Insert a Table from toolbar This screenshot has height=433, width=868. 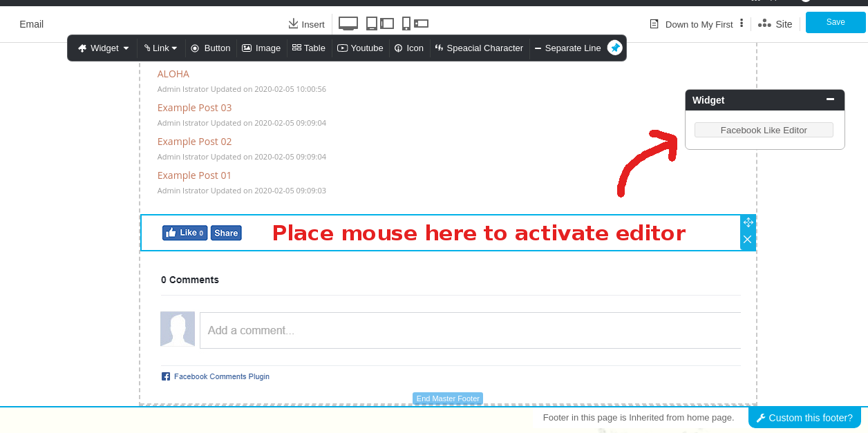coord(308,48)
